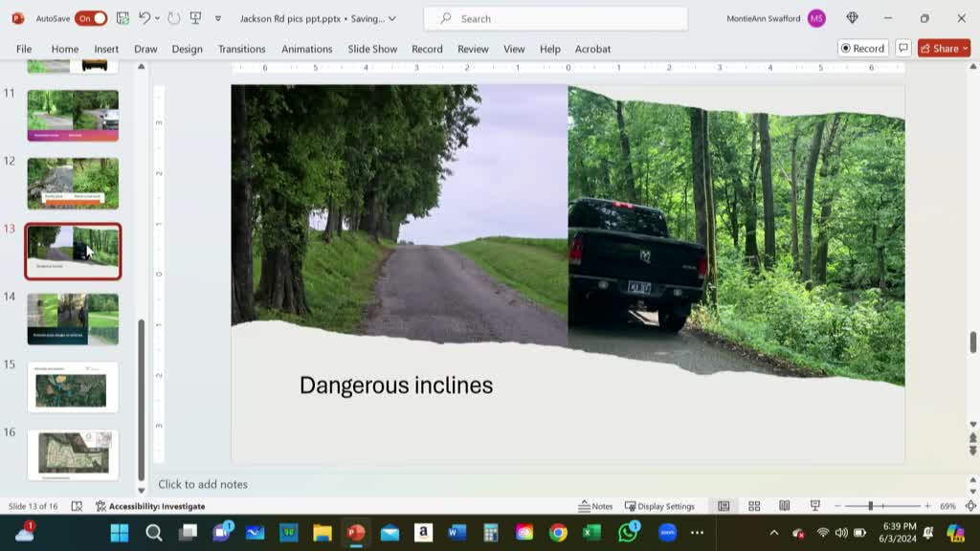Start presentation from beginning icon

[195, 18]
